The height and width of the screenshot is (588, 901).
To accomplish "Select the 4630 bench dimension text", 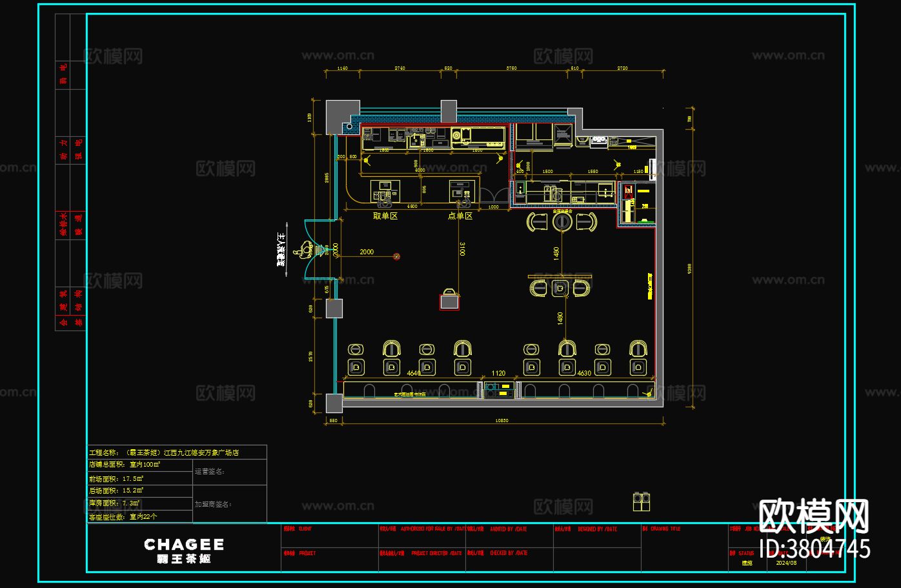I will point(584,373).
